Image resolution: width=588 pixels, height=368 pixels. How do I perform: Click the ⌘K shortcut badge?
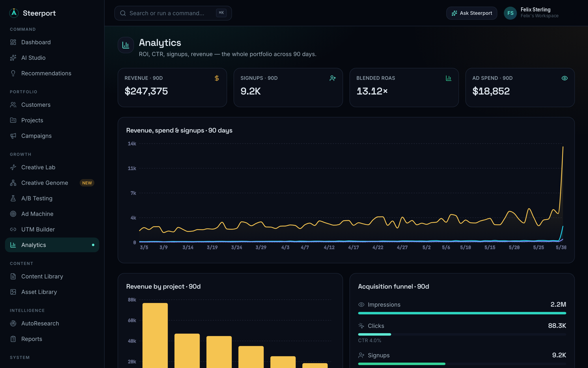pos(221,13)
